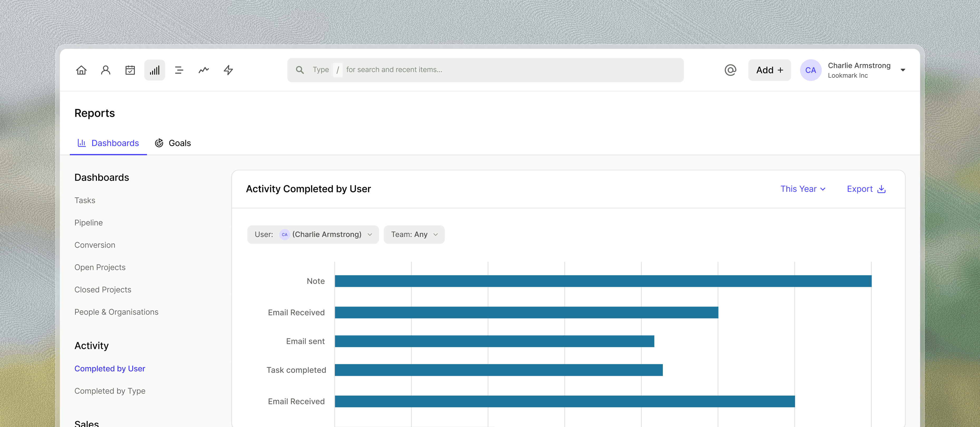This screenshot has height=427, width=980.
Task: Expand the Team: Any filter
Action: [414, 234]
